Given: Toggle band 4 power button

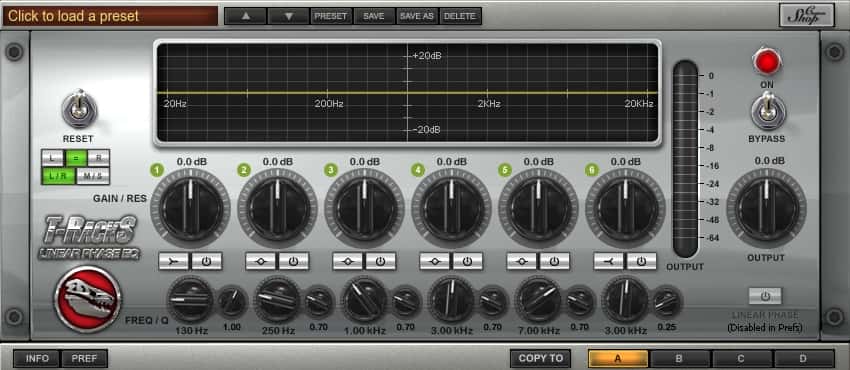Looking at the screenshot, I should click(468, 261).
